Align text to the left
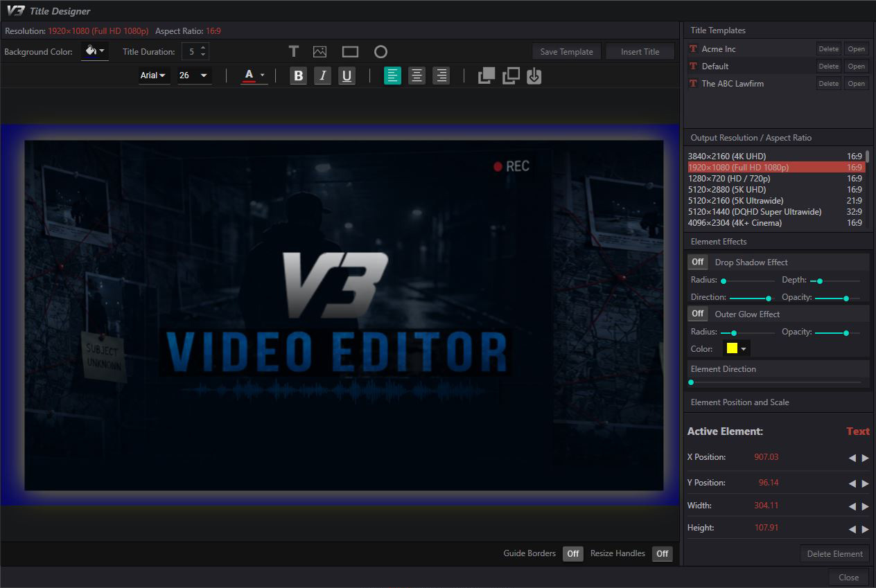876x588 pixels. pos(392,75)
